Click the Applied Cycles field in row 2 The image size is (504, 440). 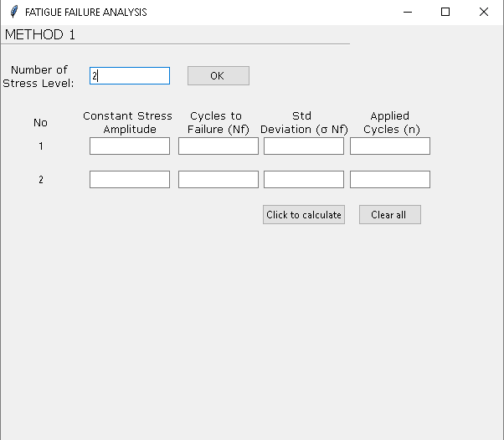390,179
